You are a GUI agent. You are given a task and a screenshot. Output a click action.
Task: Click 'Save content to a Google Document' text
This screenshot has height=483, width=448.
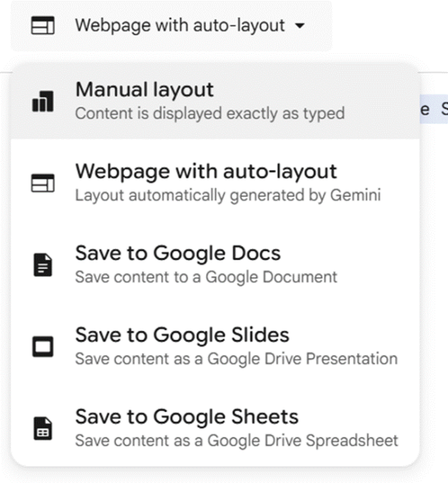click(x=206, y=277)
